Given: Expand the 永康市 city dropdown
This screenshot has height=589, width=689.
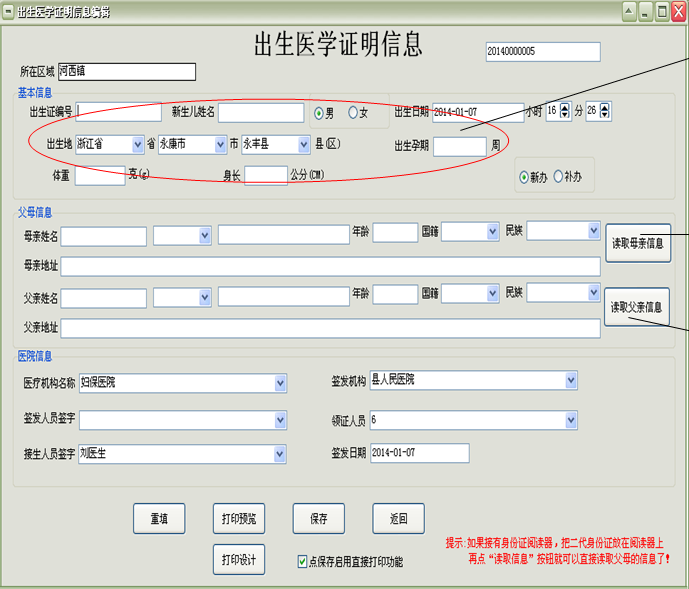Looking at the screenshot, I should tap(220, 144).
